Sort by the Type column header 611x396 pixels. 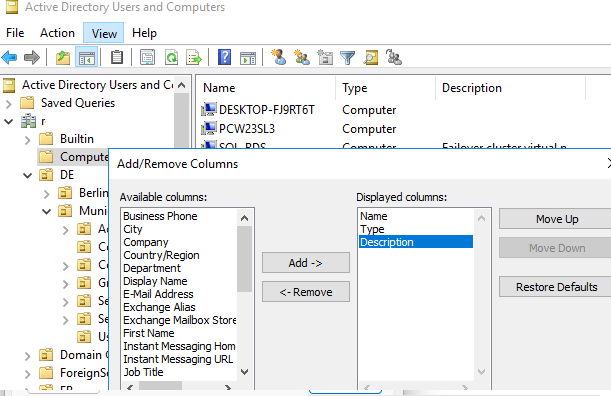point(385,88)
